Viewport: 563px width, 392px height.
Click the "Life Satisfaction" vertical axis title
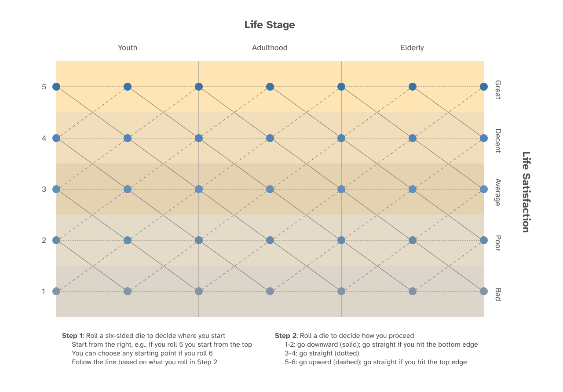pos(526,192)
